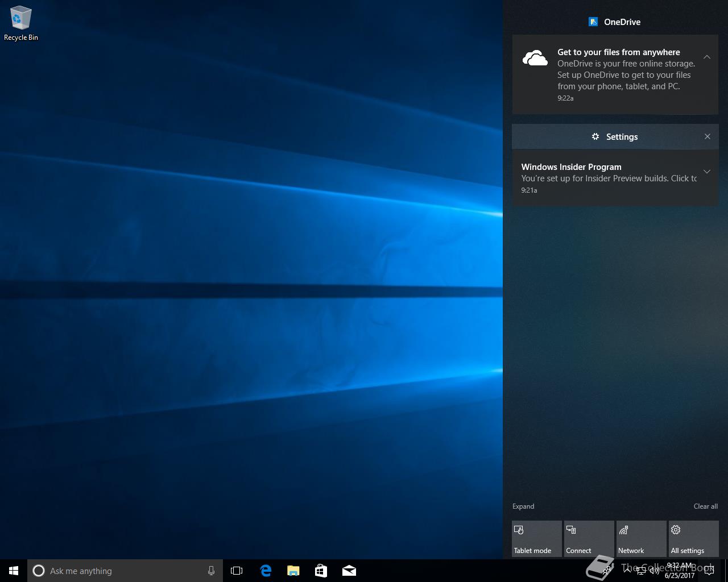Viewport: 728px width, 582px height.
Task: Open the volume speaker tray icon
Action: pos(655,571)
